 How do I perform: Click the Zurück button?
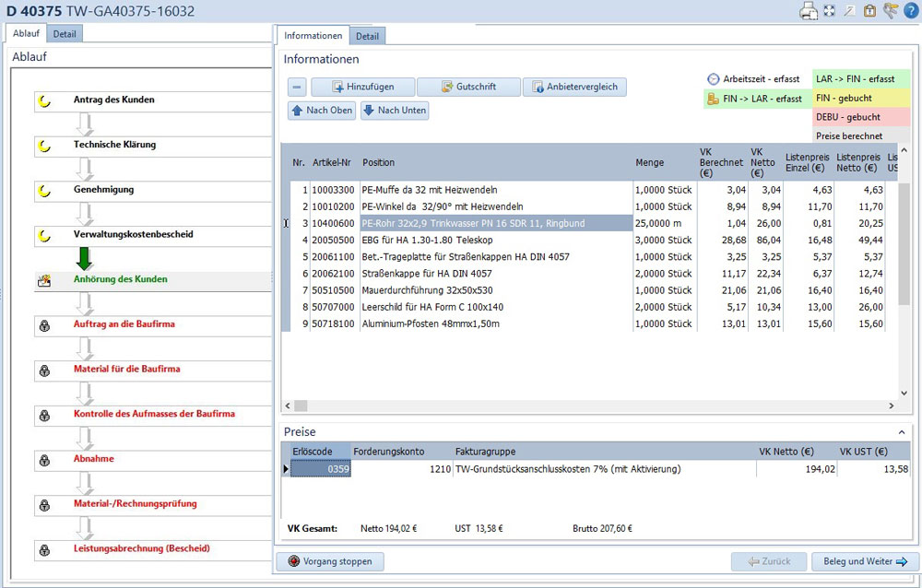pyautogui.click(x=769, y=561)
